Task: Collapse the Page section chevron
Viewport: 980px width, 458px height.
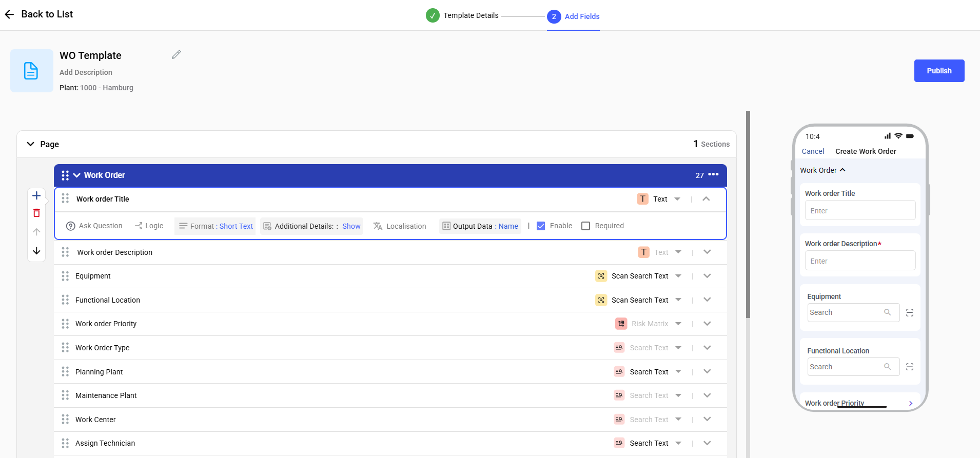Action: coord(31,144)
